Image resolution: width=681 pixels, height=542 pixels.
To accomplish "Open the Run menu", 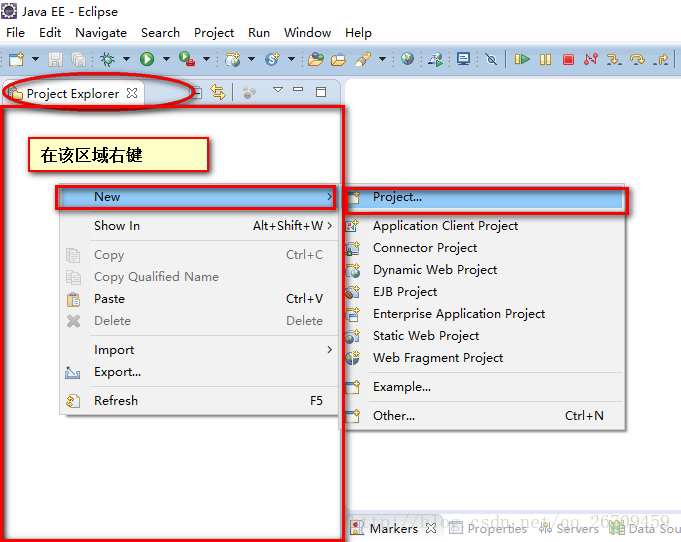I will [259, 33].
